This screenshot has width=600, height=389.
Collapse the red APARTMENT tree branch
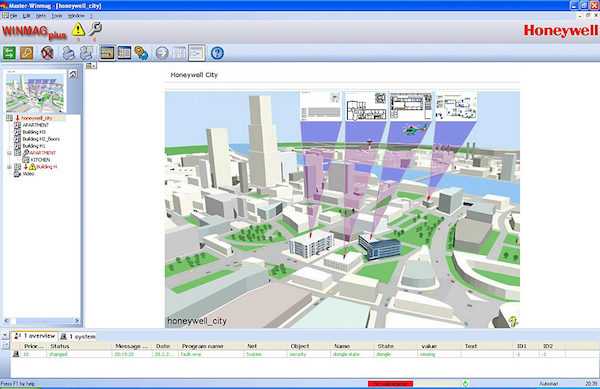click(10, 153)
